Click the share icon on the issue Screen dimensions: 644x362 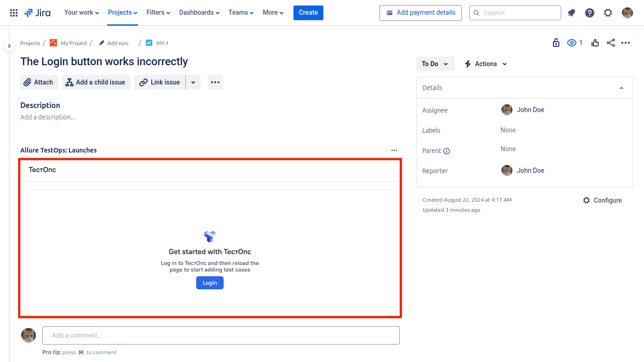pos(610,43)
